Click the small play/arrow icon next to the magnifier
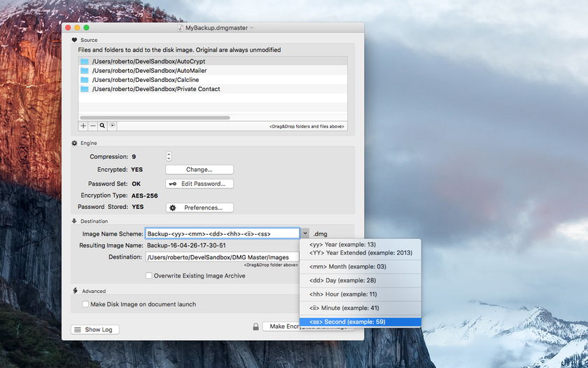This screenshot has height=368, width=588. 112,125
